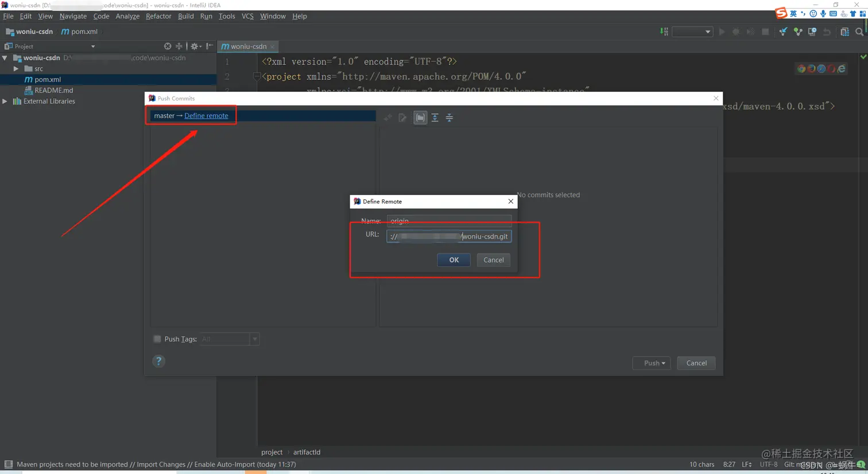Image resolution: width=868 pixels, height=474 pixels.
Task: Collapse the woniu-csdn root tree node
Action: pyautogui.click(x=5, y=58)
